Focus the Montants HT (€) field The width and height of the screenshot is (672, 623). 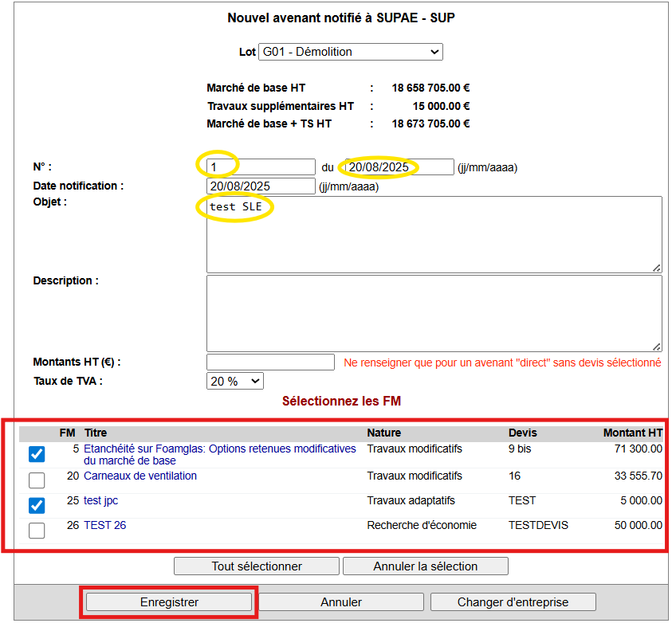coord(270,362)
